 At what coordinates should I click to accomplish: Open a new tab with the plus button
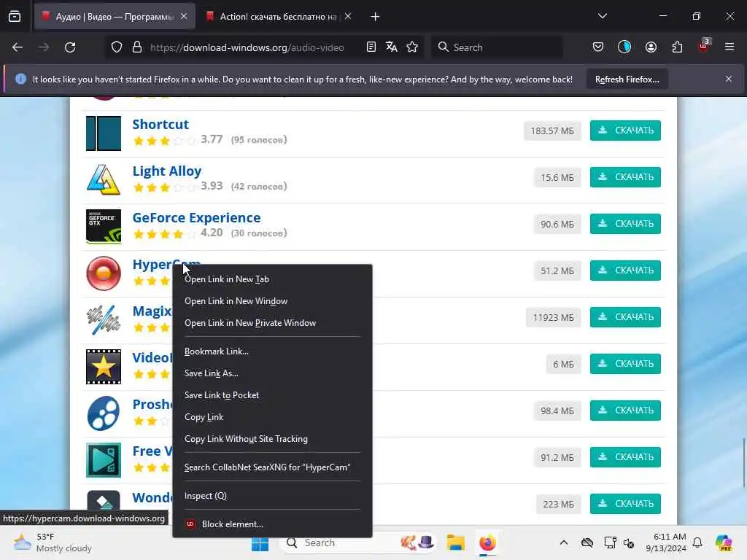[375, 17]
